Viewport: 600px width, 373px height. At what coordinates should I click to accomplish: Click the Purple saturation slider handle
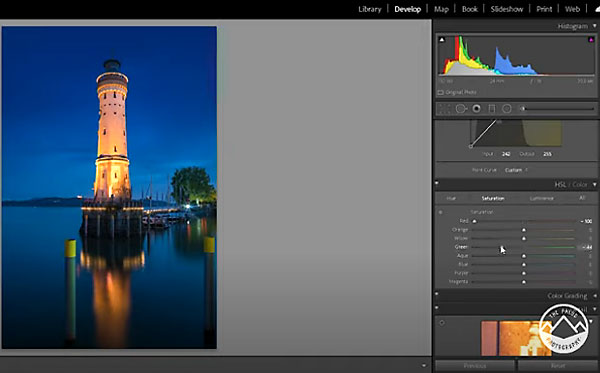coord(524,273)
